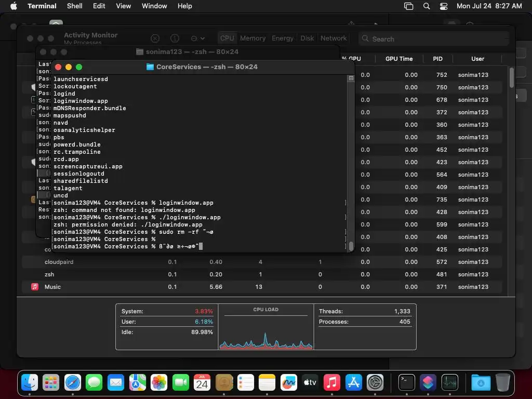Open Apple TV from the Dock
The width and height of the screenshot is (532, 399).
coord(310,382)
